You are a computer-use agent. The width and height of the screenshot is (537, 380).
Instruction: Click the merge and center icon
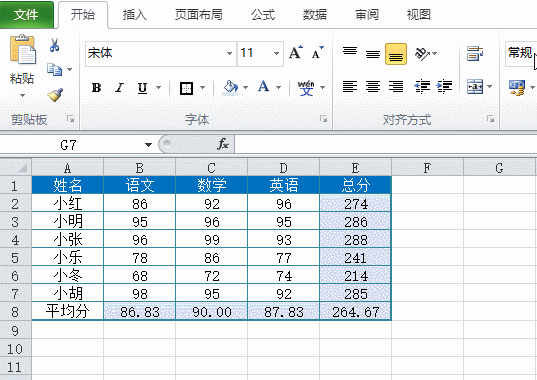coord(475,87)
